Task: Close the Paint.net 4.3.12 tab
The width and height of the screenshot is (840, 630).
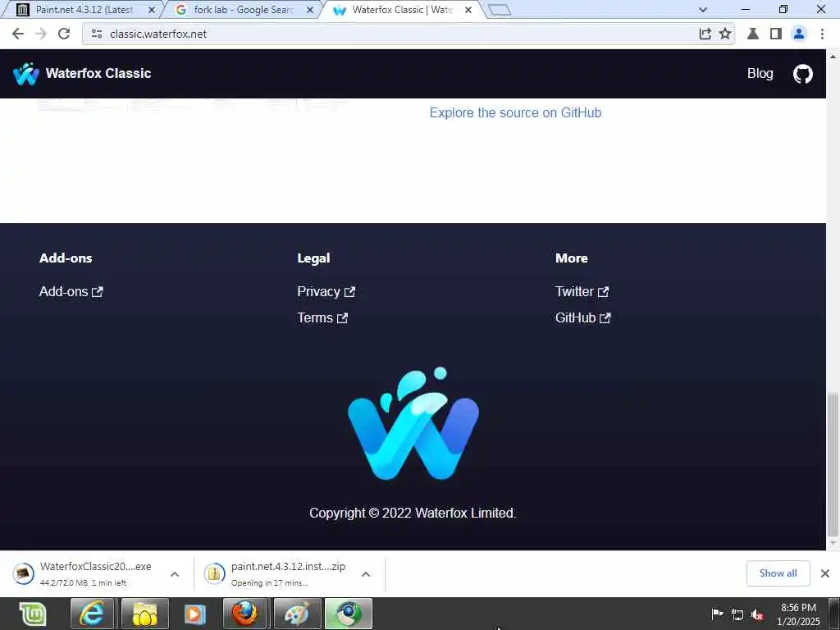Action: 152,10
